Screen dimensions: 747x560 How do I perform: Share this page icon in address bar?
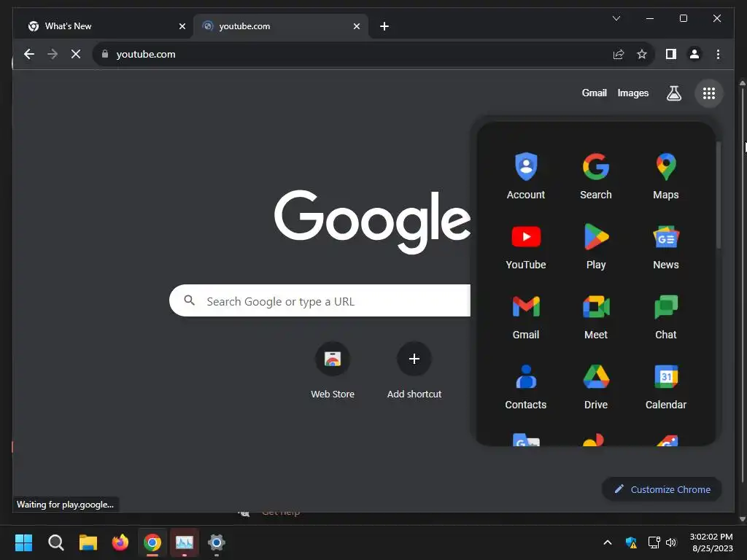point(619,54)
